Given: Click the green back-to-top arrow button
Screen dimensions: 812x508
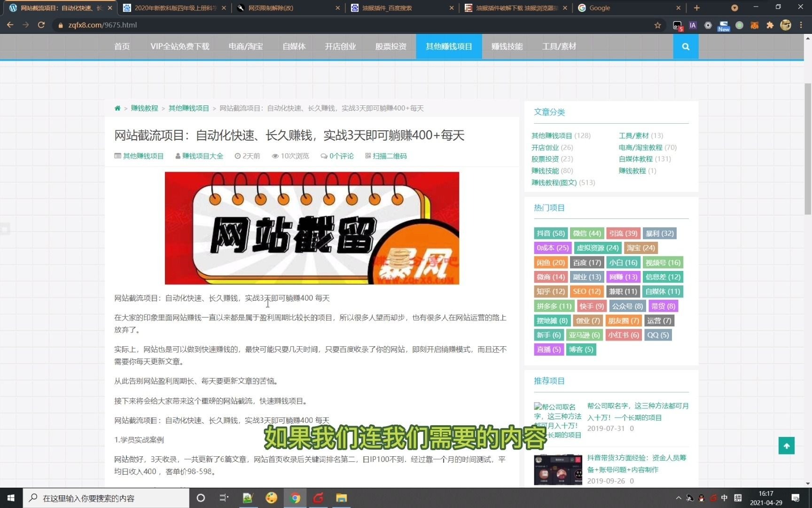Looking at the screenshot, I should [x=787, y=446].
